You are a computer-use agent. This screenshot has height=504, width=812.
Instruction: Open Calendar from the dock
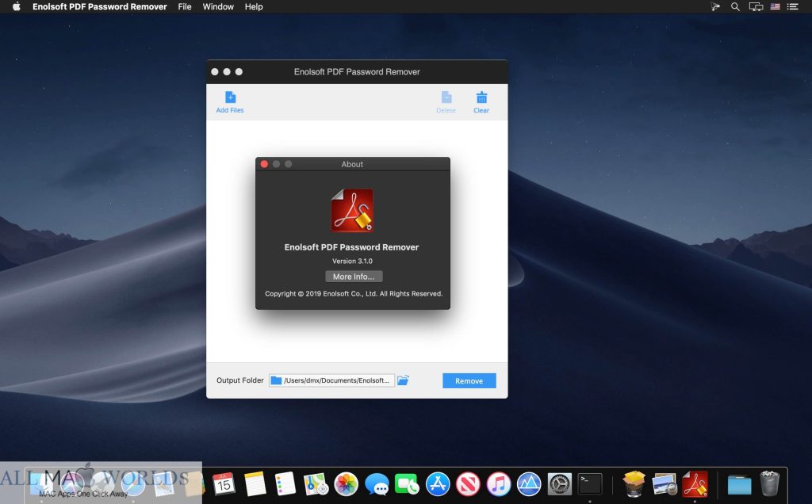click(224, 484)
